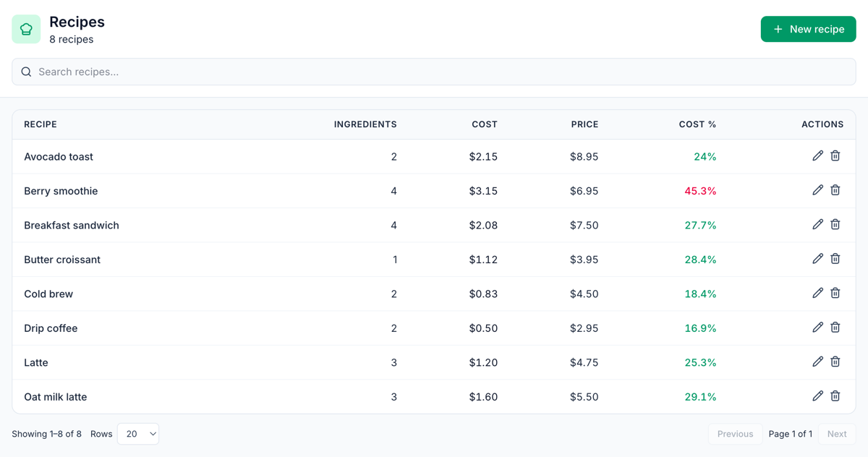Delete the Berry smoothie recipe
Image resolution: width=868 pixels, height=457 pixels.
click(x=835, y=190)
